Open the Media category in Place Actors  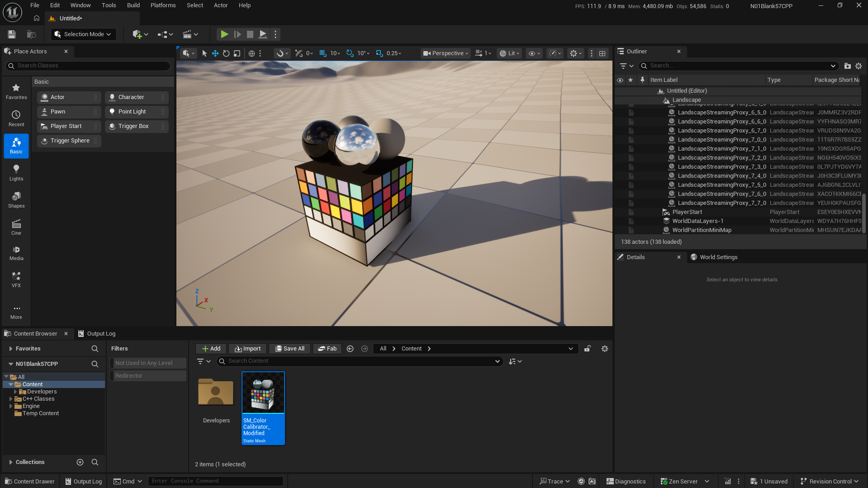(16, 253)
